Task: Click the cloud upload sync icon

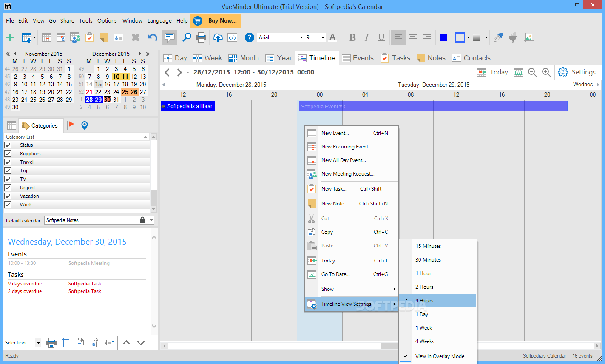Action: pyautogui.click(x=218, y=37)
